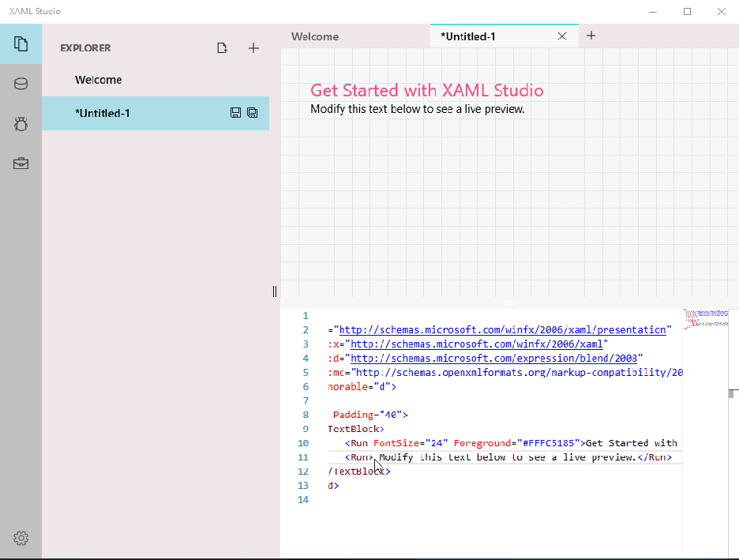Click the code minimap thumbnail

[x=706, y=318]
